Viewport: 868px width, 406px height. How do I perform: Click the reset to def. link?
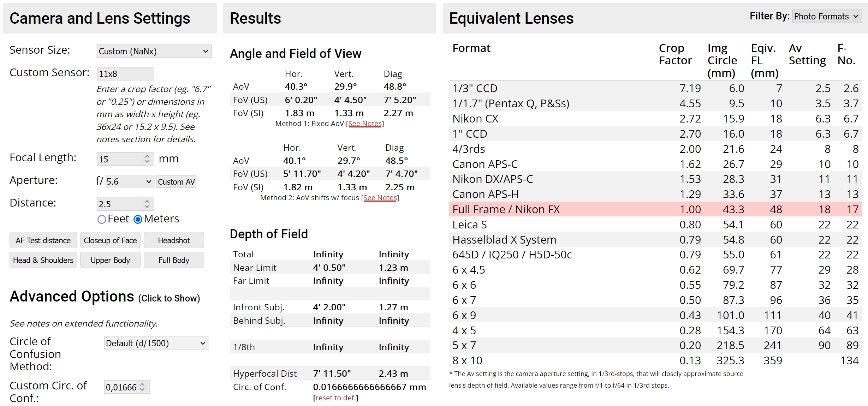pos(335,398)
